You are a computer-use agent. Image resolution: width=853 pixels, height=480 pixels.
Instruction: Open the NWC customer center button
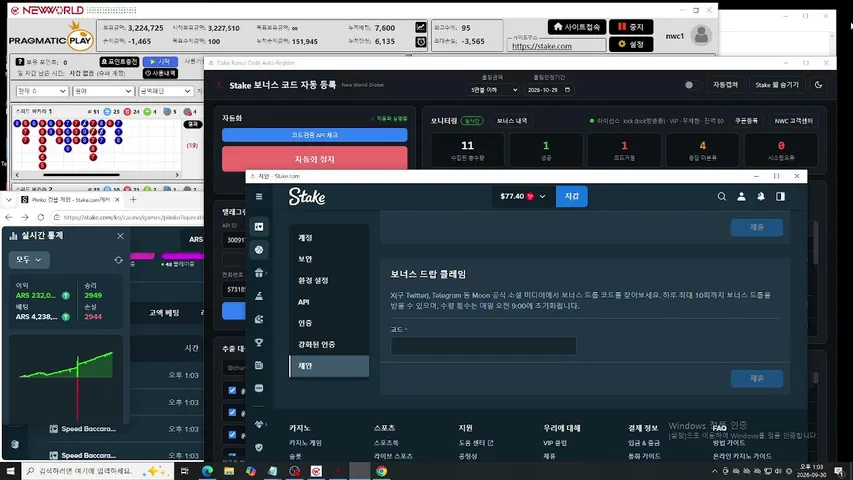point(794,121)
